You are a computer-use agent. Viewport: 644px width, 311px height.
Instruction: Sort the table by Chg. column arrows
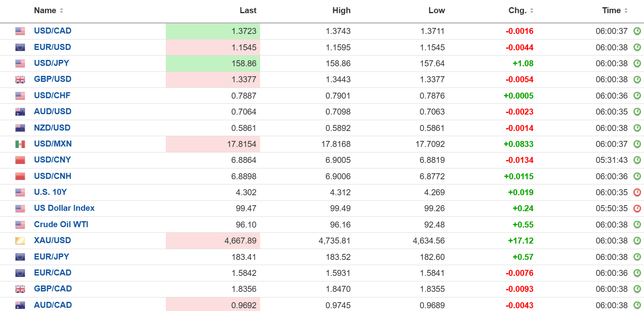click(x=532, y=11)
